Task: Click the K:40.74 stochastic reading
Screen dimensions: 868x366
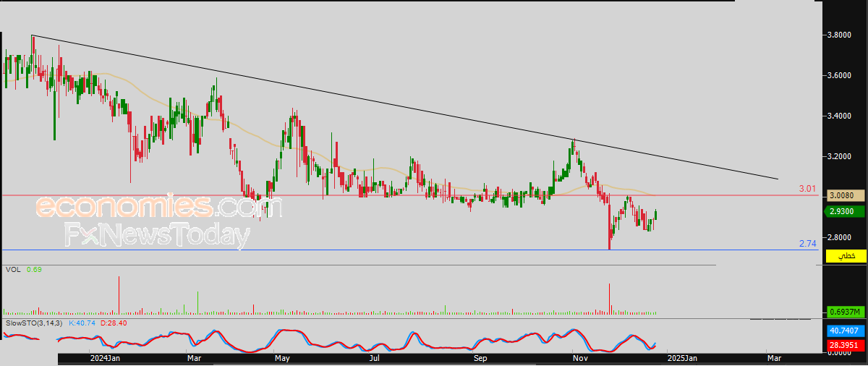Action: pyautogui.click(x=83, y=323)
